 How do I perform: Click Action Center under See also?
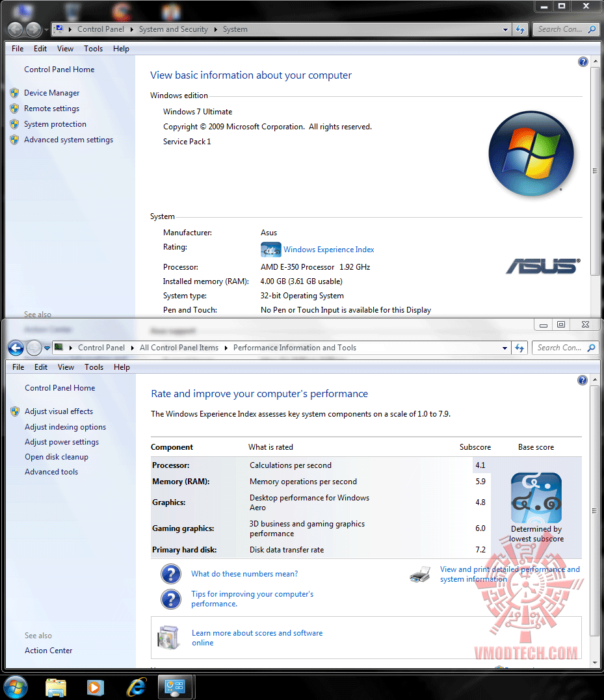pos(48,651)
